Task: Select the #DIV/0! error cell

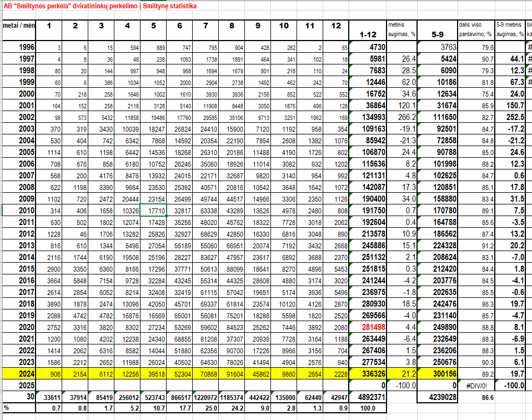Action: 475,385
